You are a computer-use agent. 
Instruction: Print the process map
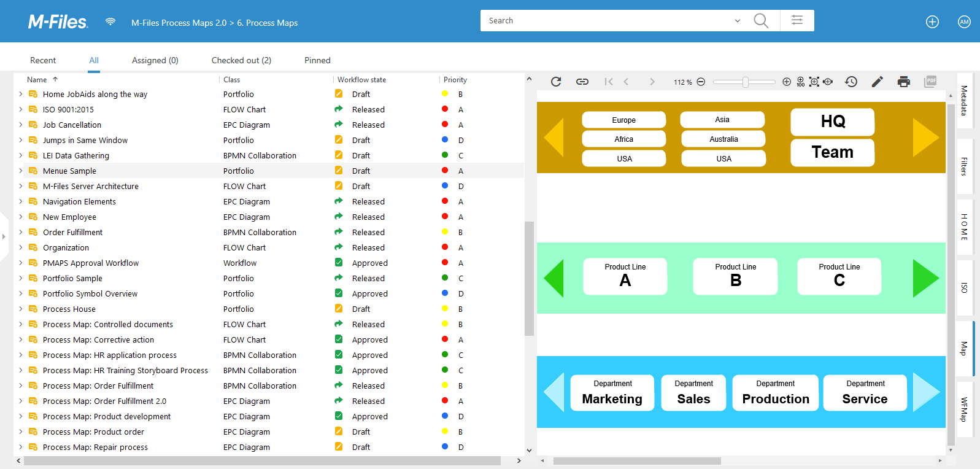click(904, 82)
